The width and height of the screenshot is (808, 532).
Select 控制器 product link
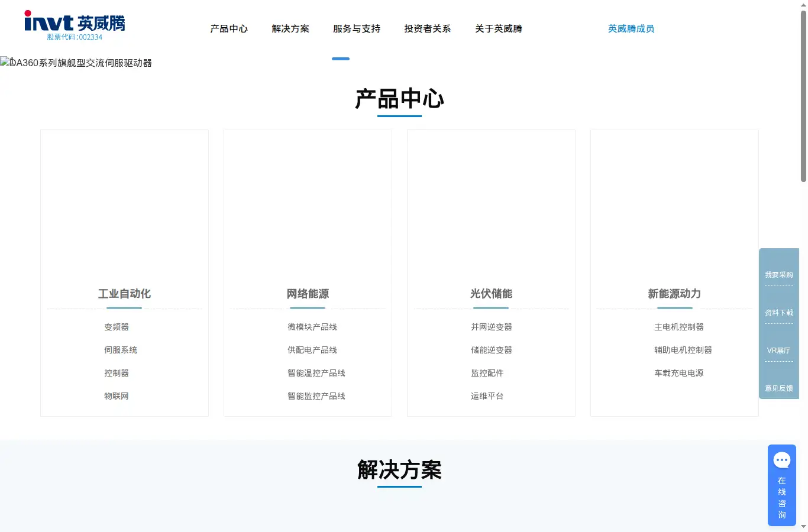[x=117, y=373]
